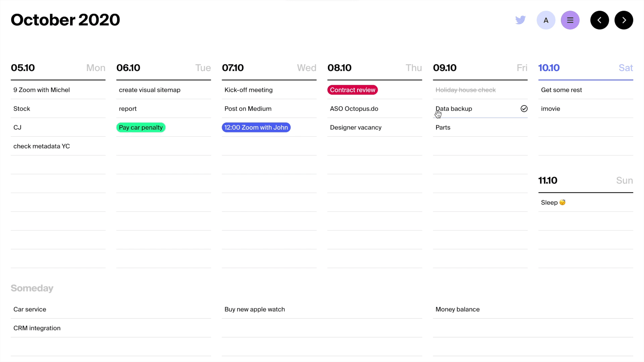The width and height of the screenshot is (644, 362).
Task: Open the Buy new apple watch item
Action: 255,309
